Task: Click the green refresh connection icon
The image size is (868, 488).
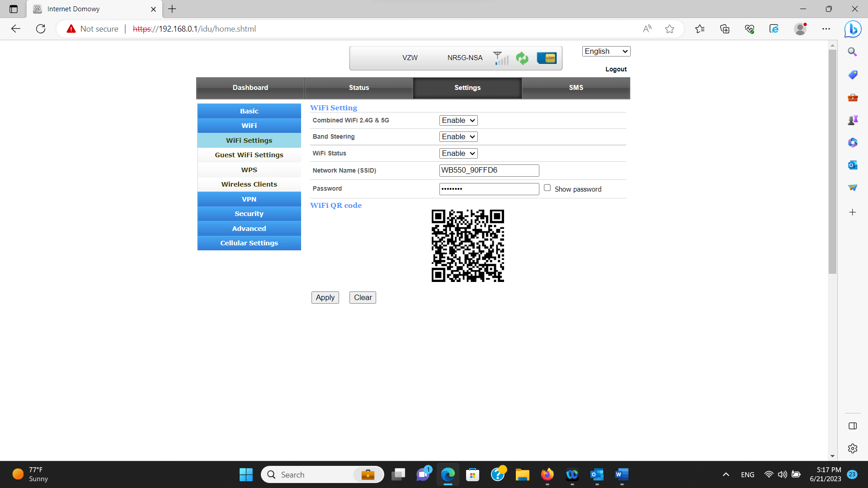Action: pos(522,58)
